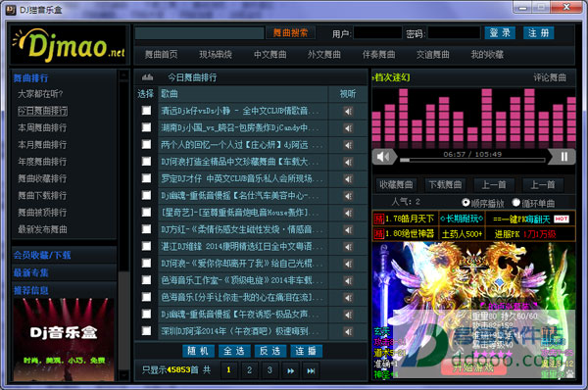Open the 舞曲首页 tab
The image size is (588, 390).
click(x=162, y=55)
